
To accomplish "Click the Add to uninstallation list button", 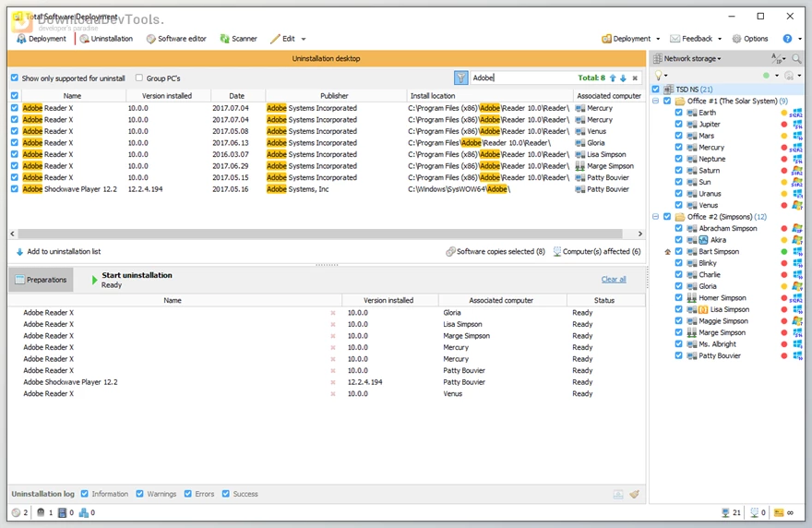I will pyautogui.click(x=58, y=252).
